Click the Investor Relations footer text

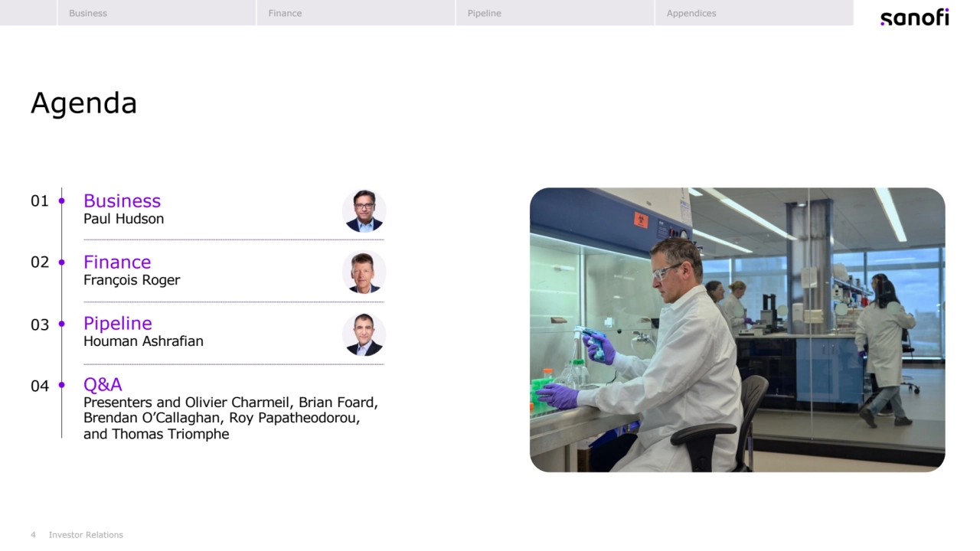coord(86,535)
